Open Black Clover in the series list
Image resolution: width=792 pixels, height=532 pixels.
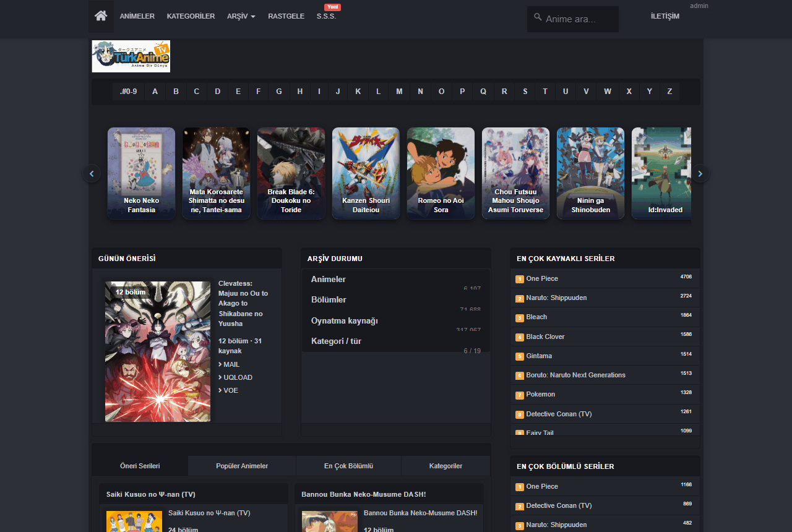pos(545,337)
